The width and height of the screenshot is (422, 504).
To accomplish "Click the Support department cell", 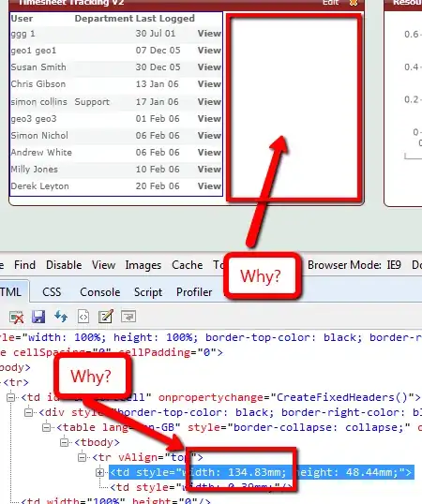I will point(92,102).
